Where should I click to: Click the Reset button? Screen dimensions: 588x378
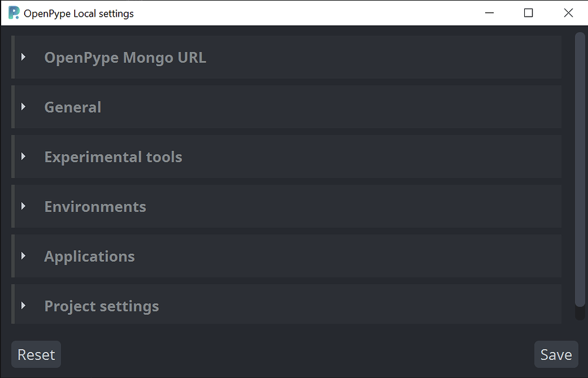click(36, 354)
